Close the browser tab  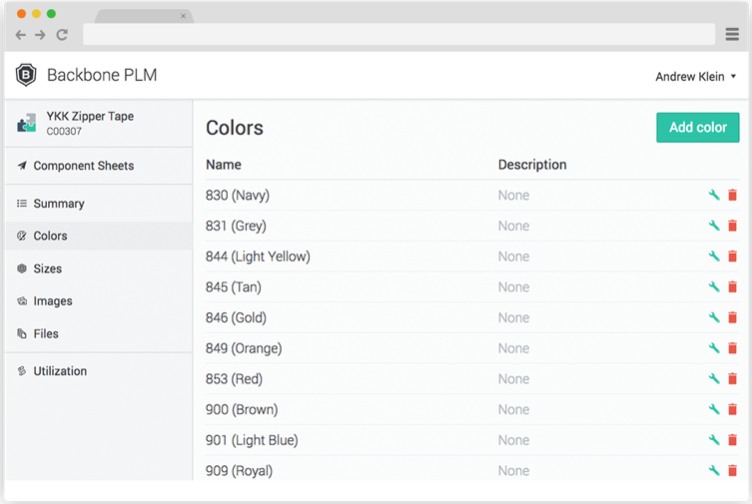pos(183,16)
